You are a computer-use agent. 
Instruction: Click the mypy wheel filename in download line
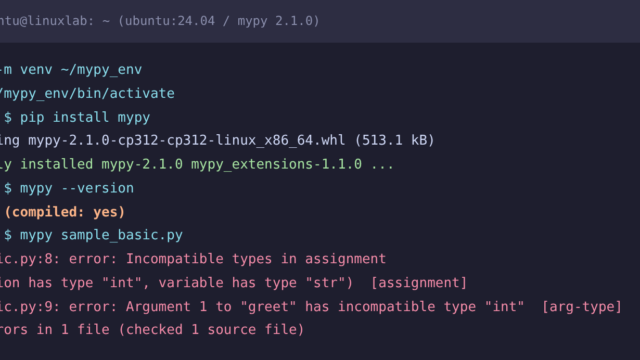(187, 140)
